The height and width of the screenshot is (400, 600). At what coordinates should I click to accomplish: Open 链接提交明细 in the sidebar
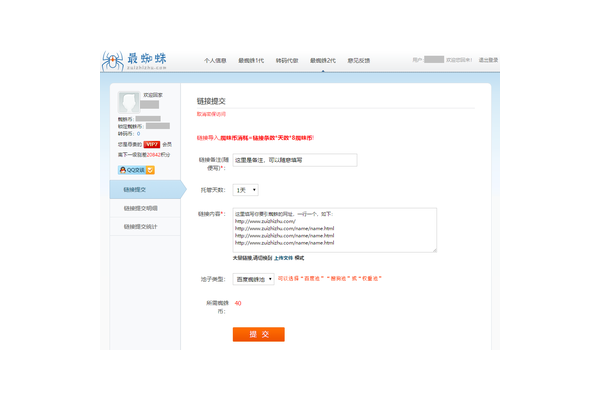click(140, 208)
